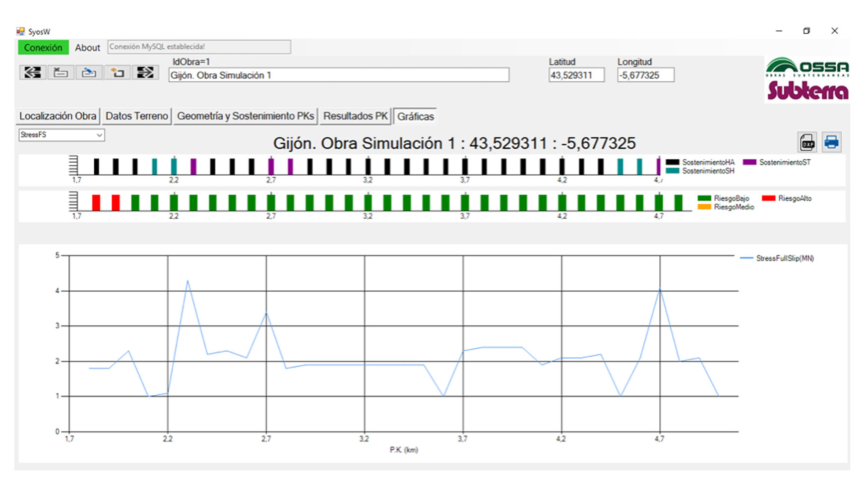Open the StressFS chart selection dropdown
The width and height of the screenshot is (868, 496).
pyautogui.click(x=62, y=135)
